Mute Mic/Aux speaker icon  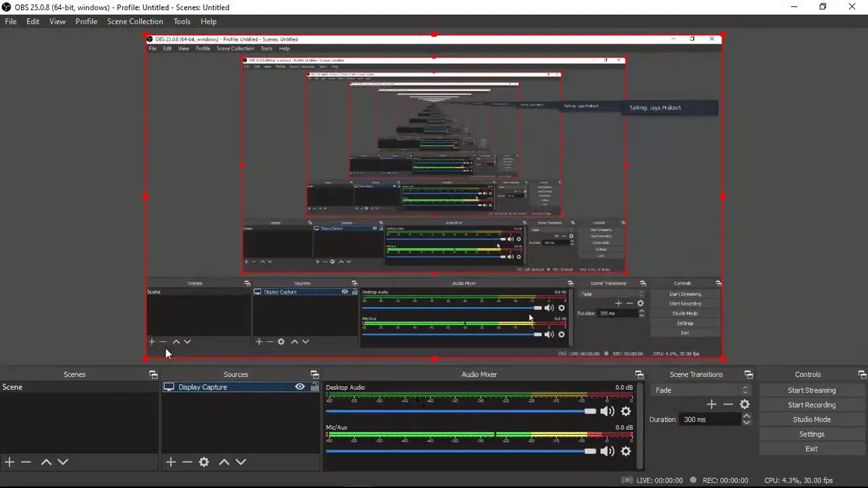[x=608, y=451]
